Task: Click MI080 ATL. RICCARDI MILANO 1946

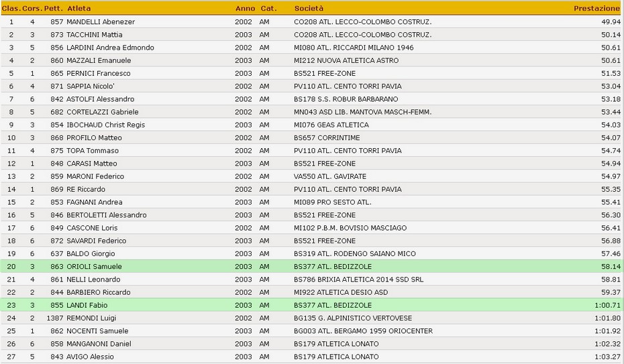Action: (x=354, y=48)
